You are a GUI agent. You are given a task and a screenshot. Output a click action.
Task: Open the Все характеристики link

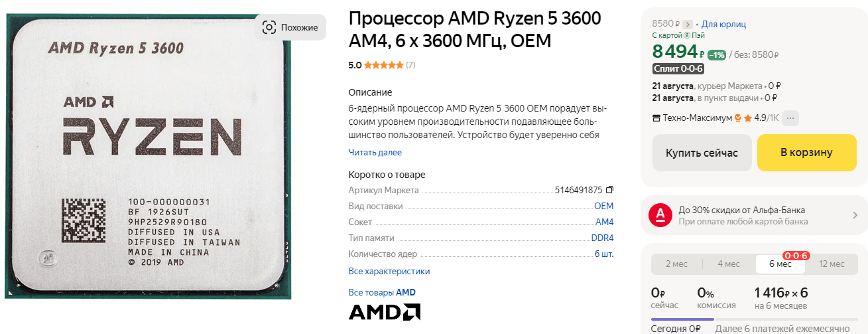click(389, 271)
